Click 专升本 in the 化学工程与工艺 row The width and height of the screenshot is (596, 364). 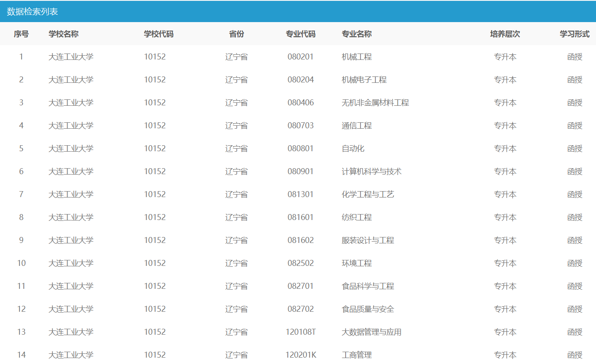tap(505, 195)
